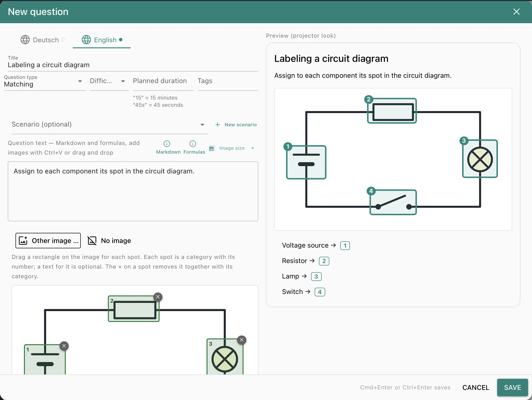Remove spot 2 with its × icon
This screenshot has height=400, width=532.
[158, 297]
